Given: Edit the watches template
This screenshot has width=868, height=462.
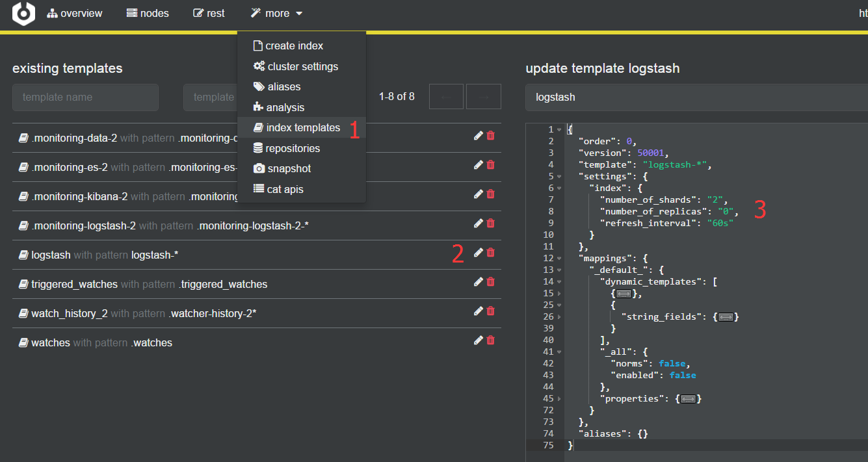Looking at the screenshot, I should coord(479,340).
